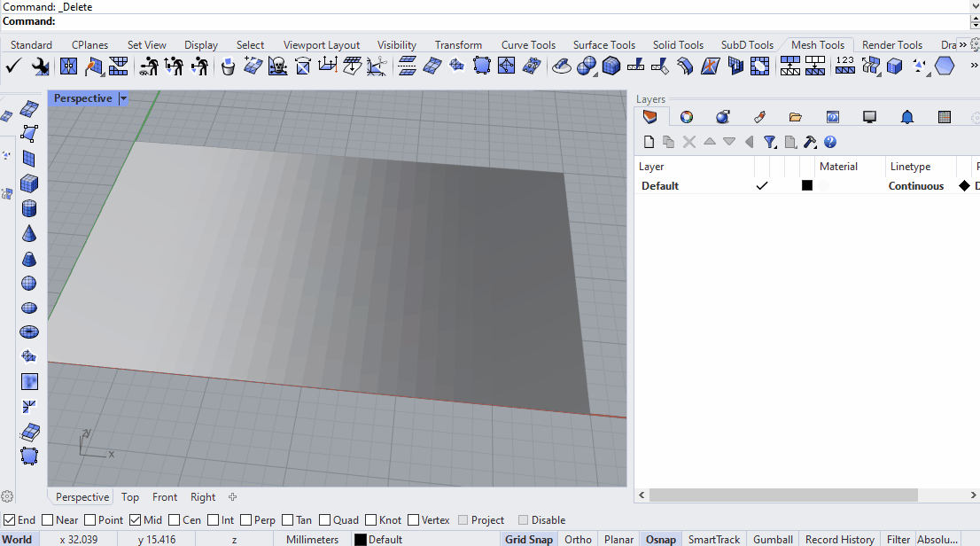Click the new layer page icon
The height and width of the screenshot is (546, 980).
tap(649, 142)
